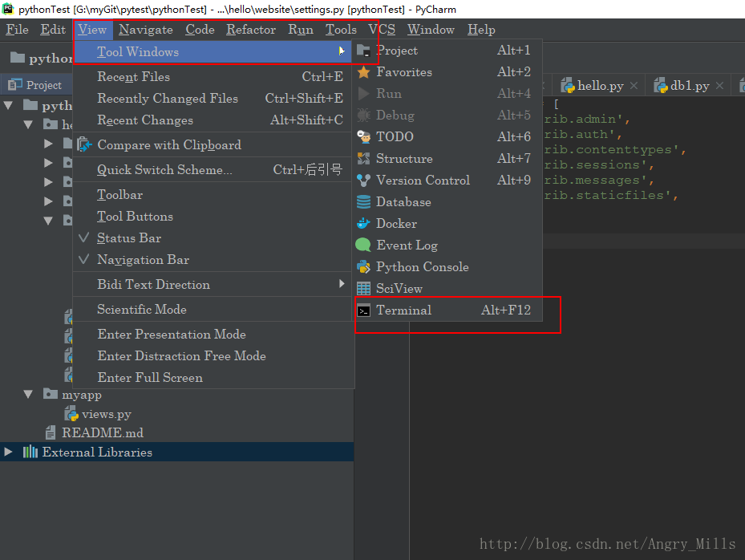Screen dimensions: 745x560
Task: Click the myapp folder icon
Action: click(x=51, y=394)
